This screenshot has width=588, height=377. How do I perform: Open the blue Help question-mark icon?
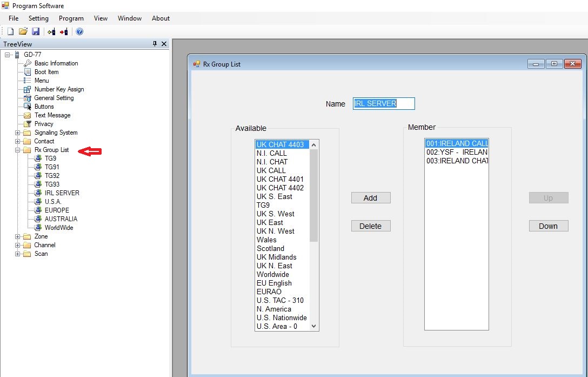pos(79,31)
